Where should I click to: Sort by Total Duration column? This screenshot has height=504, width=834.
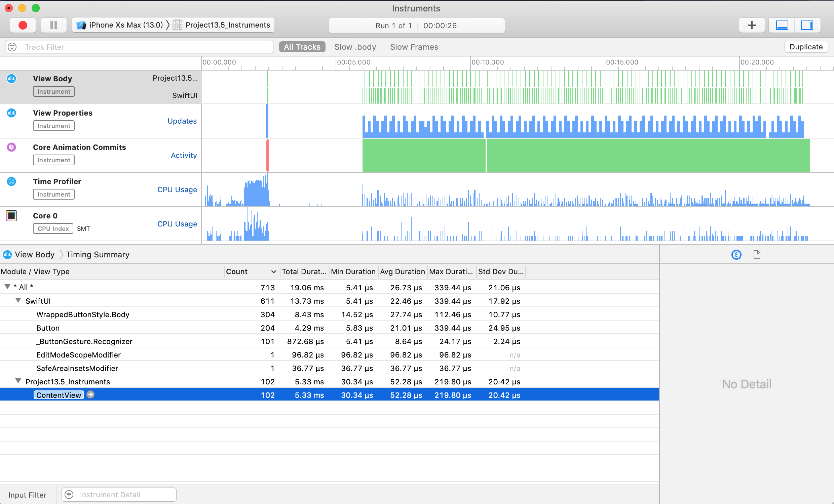[304, 271]
